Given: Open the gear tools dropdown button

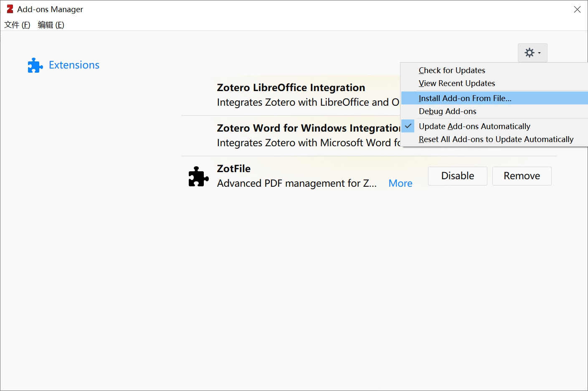Looking at the screenshot, I should (x=532, y=53).
